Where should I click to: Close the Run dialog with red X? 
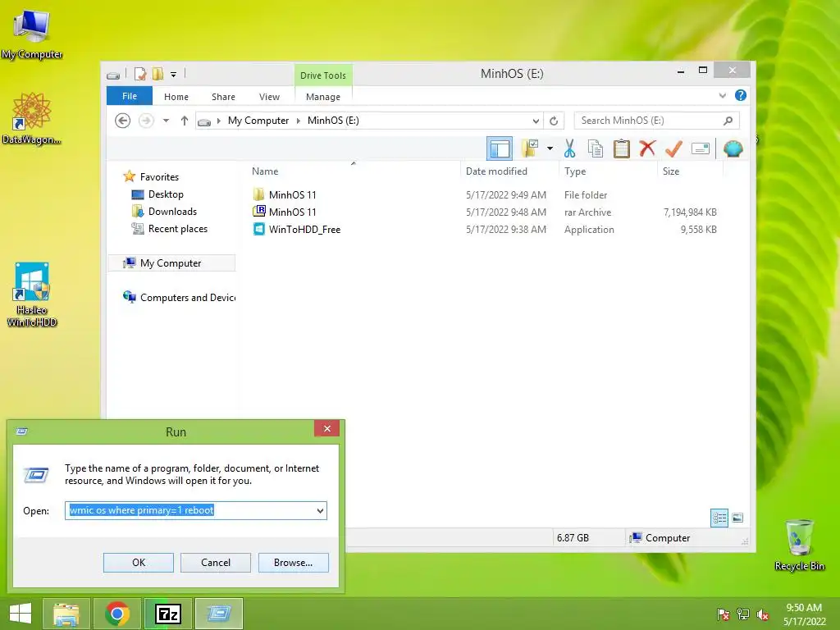pyautogui.click(x=326, y=428)
